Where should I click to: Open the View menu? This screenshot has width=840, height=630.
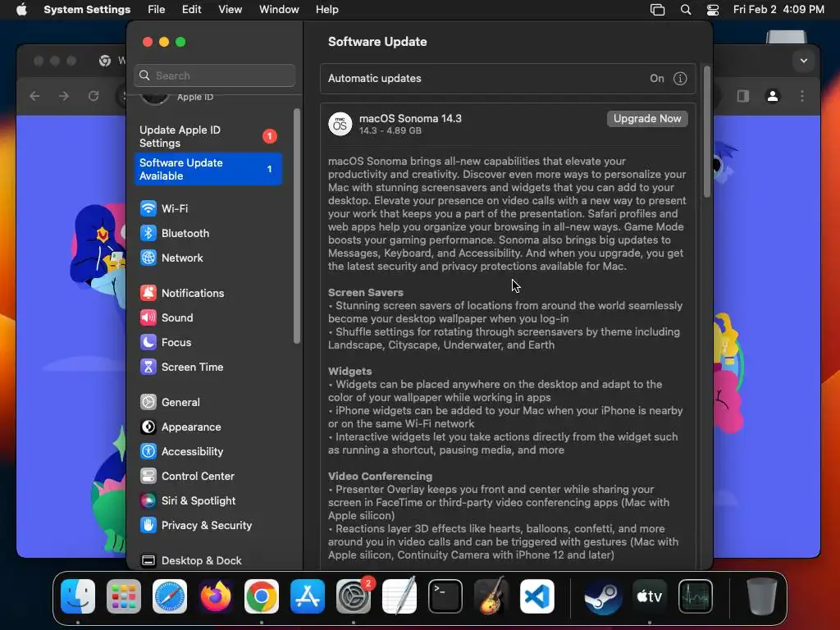230,10
